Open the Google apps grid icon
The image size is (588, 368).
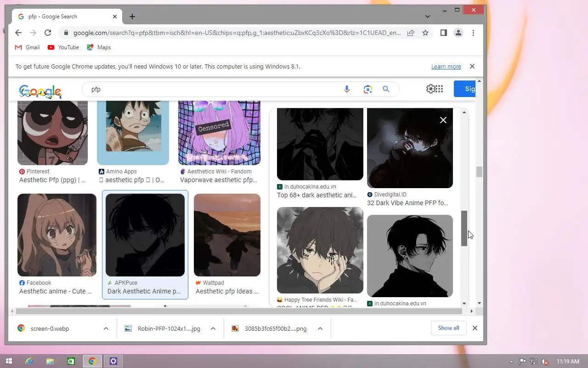click(439, 89)
